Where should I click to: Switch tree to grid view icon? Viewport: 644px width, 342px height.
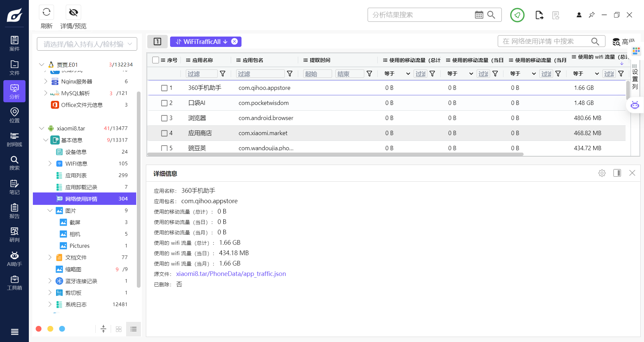[119, 329]
